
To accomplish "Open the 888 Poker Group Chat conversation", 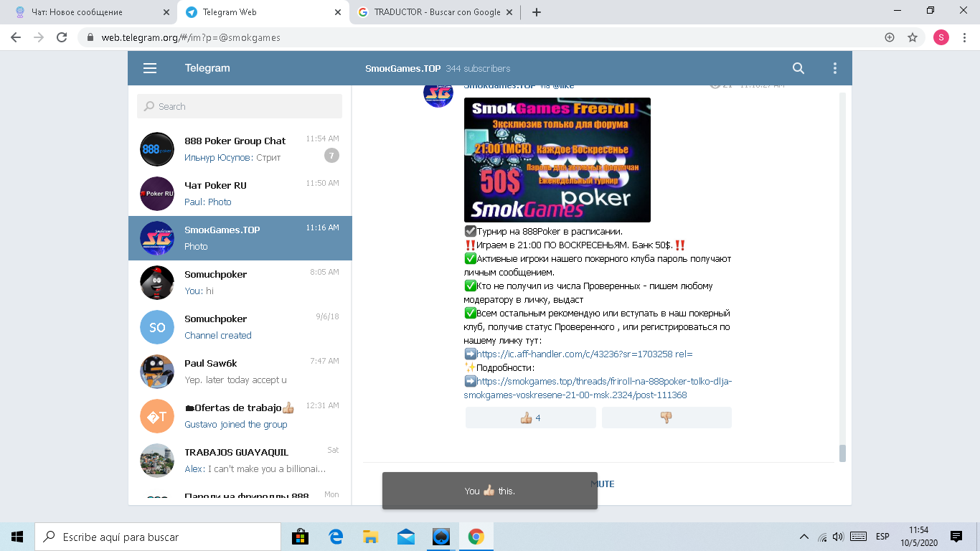I will (x=240, y=149).
